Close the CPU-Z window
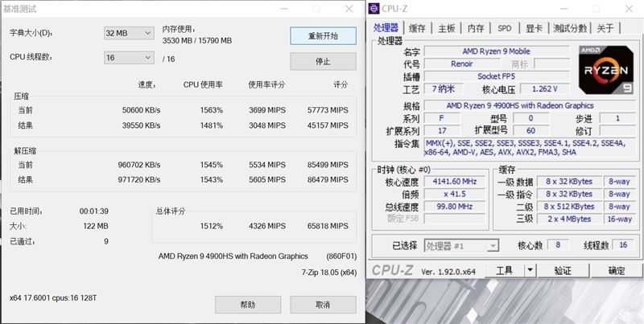Screen dimensions: 644x324 629,9
